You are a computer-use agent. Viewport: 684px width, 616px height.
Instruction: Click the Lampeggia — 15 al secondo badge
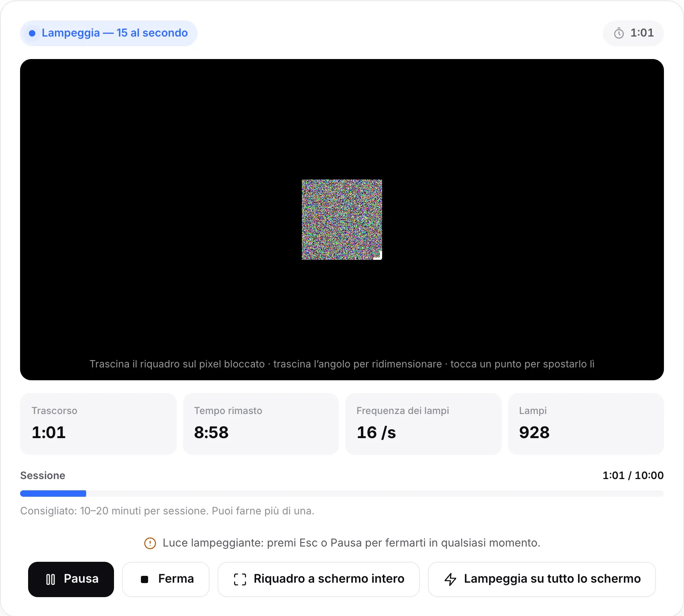(x=109, y=33)
